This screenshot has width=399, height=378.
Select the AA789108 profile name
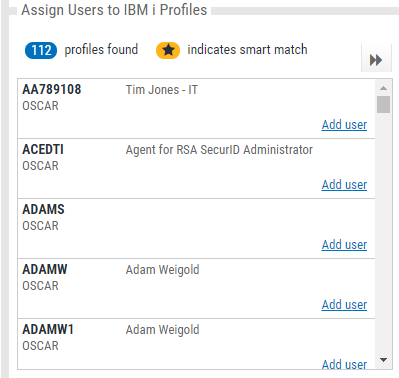(52, 89)
